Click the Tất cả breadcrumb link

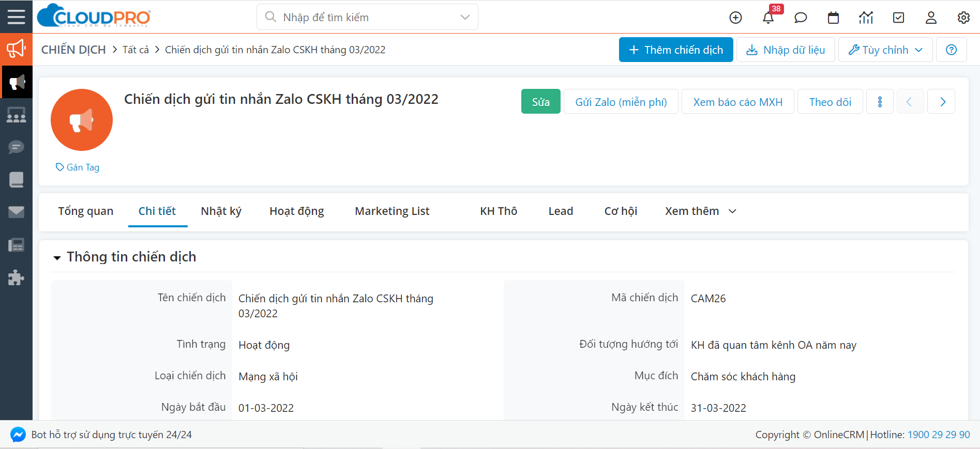coord(135,50)
